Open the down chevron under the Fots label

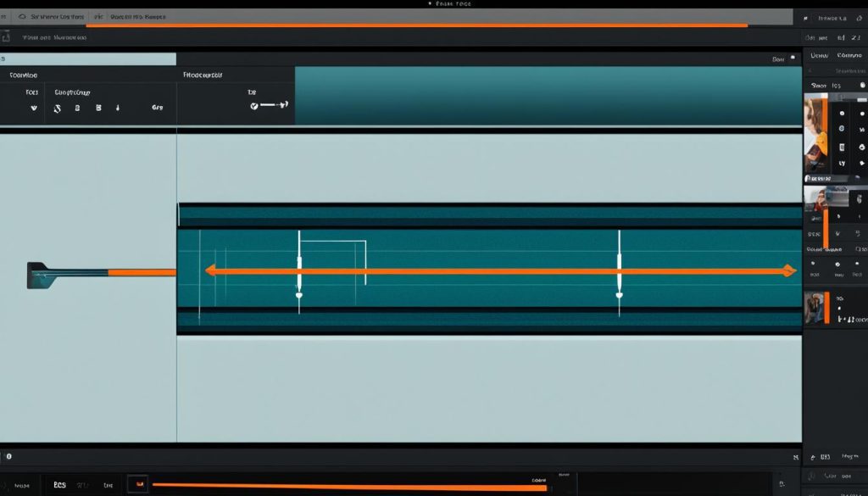[34, 108]
